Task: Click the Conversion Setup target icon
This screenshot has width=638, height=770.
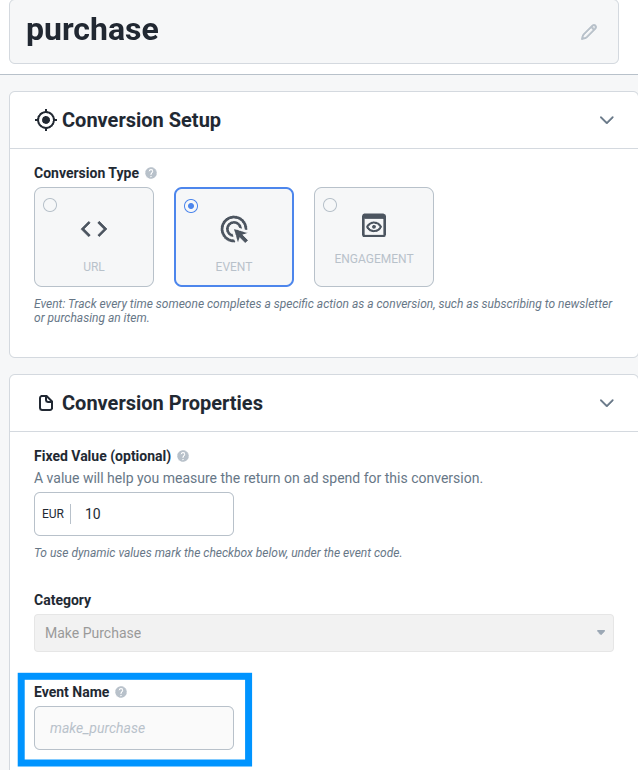Action: coord(46,120)
